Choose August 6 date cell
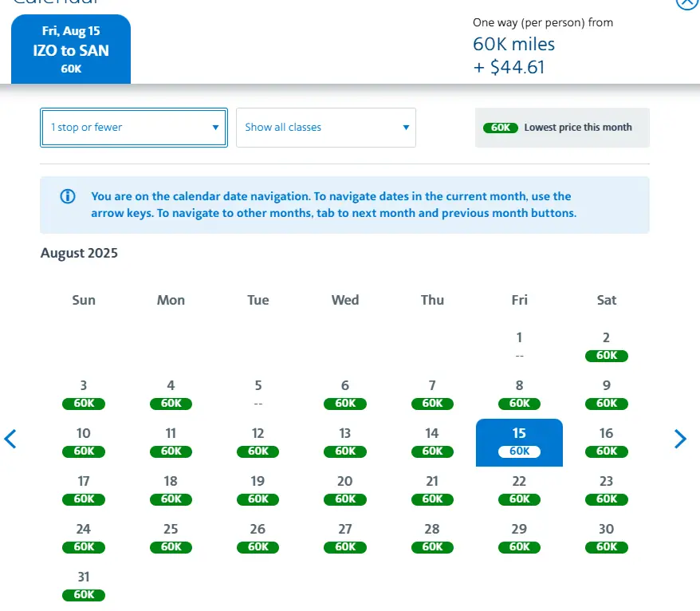700x611 pixels. pyautogui.click(x=345, y=393)
